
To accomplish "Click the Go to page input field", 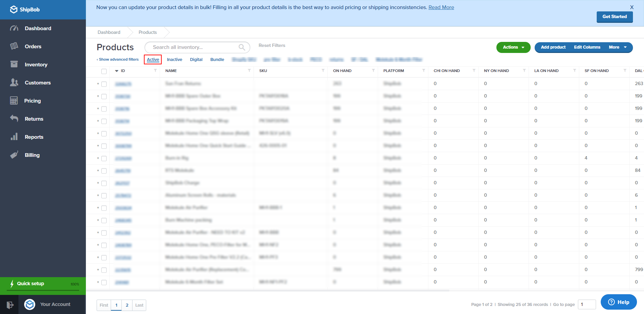I will (587, 304).
